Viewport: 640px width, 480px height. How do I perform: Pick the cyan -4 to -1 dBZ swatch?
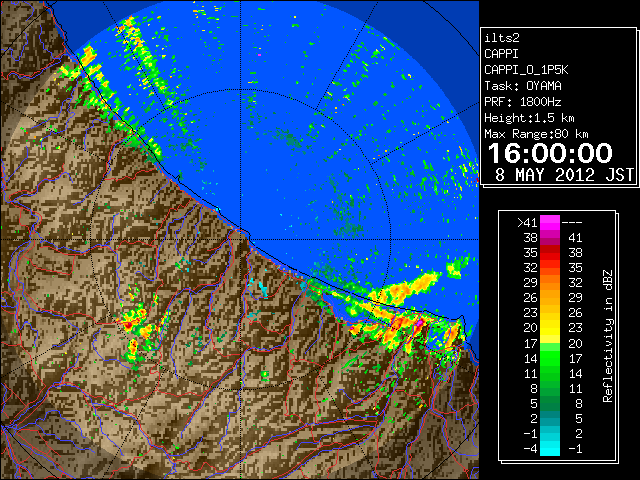(550, 449)
